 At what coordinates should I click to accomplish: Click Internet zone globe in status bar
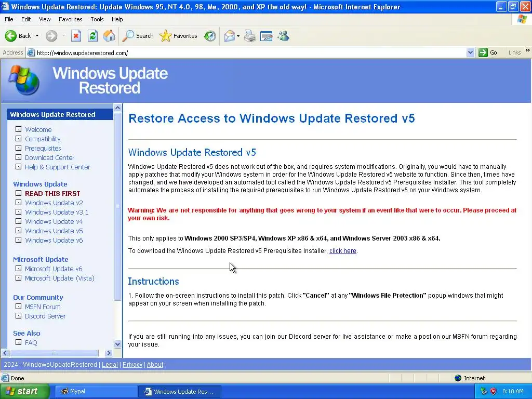click(x=458, y=378)
